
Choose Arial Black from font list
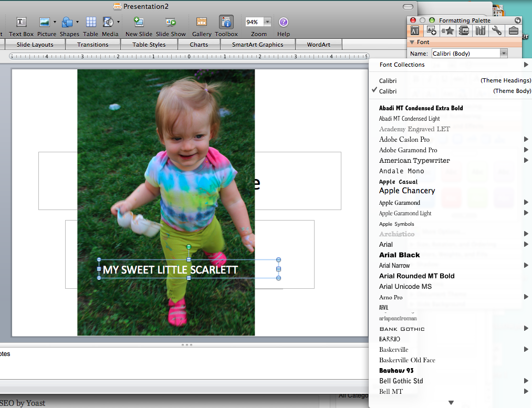coord(400,255)
